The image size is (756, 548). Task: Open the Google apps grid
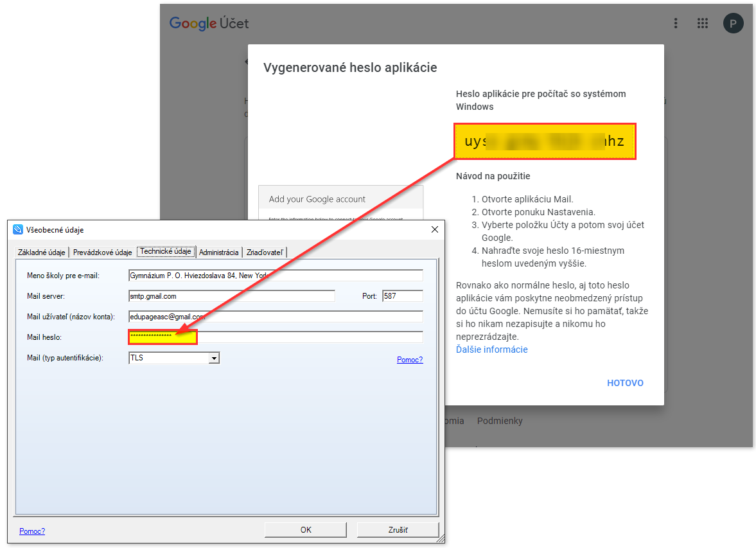(x=703, y=23)
